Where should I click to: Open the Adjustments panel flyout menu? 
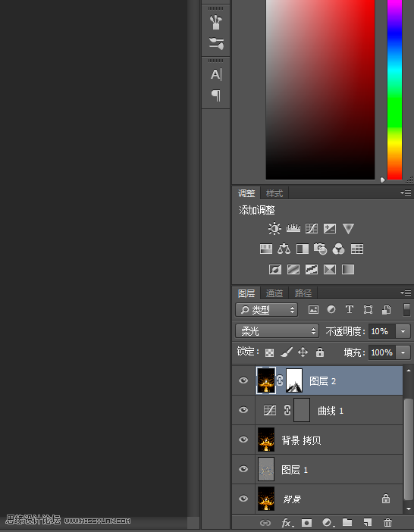pyautogui.click(x=406, y=192)
